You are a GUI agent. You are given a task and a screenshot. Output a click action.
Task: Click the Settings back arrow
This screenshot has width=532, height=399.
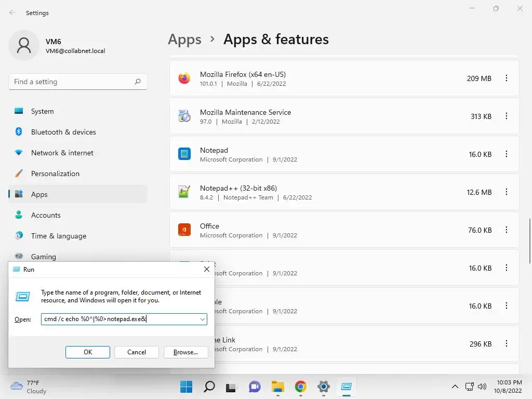tap(12, 12)
